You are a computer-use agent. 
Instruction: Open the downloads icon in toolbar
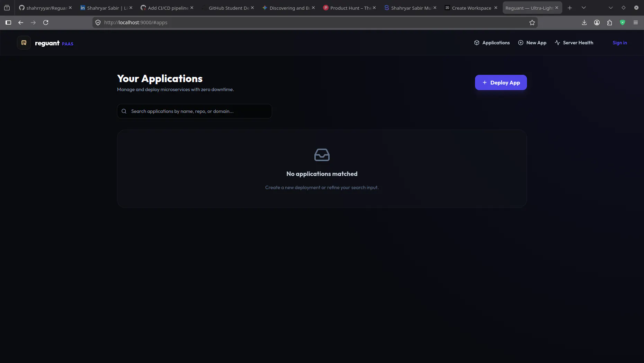[584, 23]
